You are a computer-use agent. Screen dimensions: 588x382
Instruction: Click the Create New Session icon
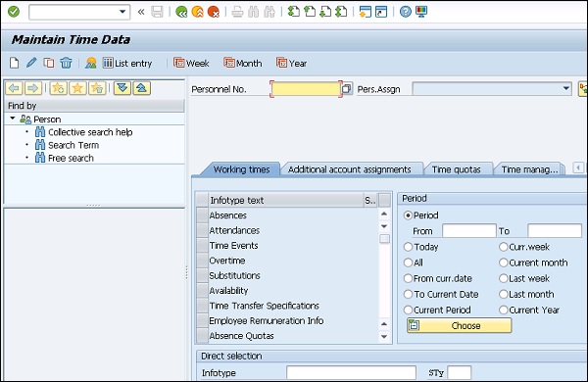coord(365,12)
